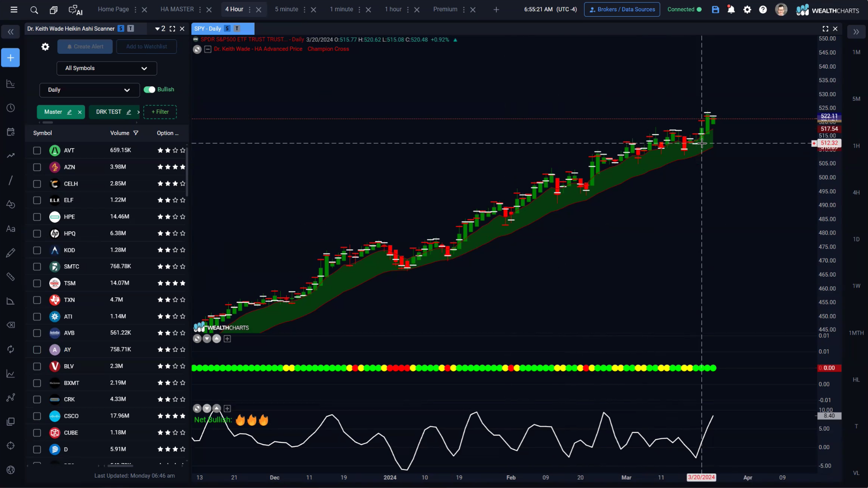Image resolution: width=868 pixels, height=488 pixels.
Task: Click the refresh sync icon in sidebar
Action: coord(10,349)
